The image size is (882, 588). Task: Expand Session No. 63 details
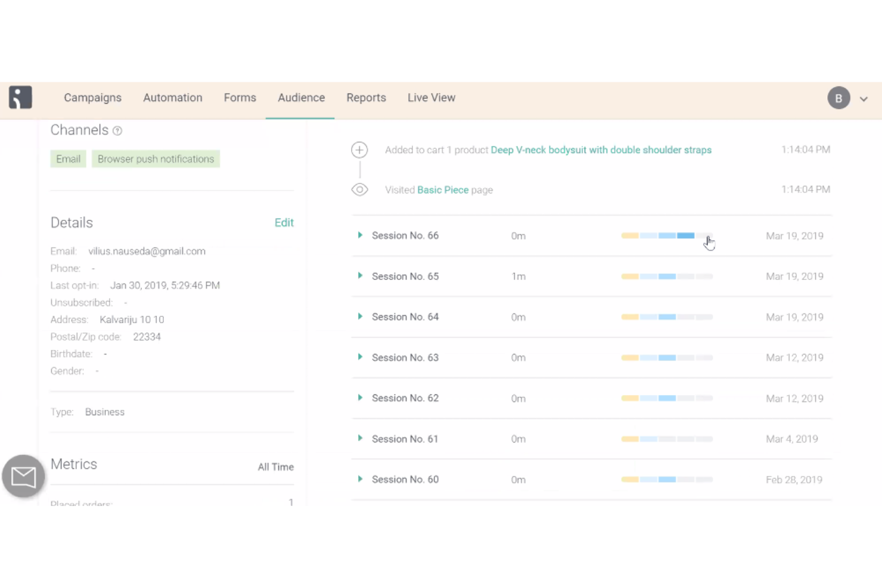click(360, 357)
